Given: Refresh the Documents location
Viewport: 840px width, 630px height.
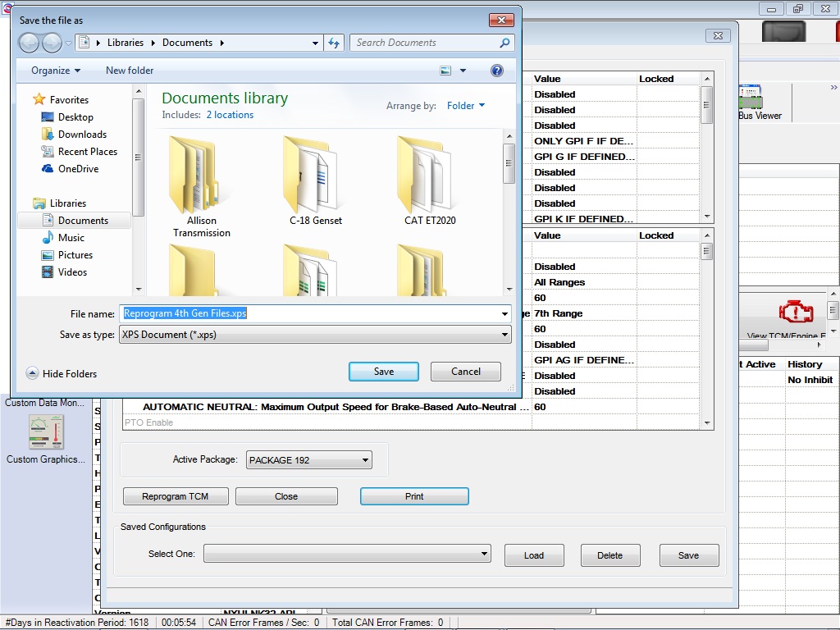Looking at the screenshot, I should [335, 42].
